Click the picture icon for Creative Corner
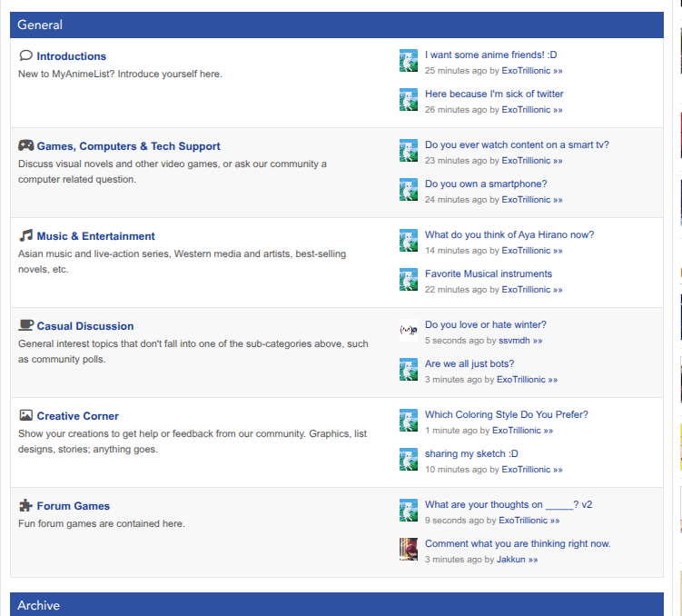The image size is (682, 616). coord(26,415)
